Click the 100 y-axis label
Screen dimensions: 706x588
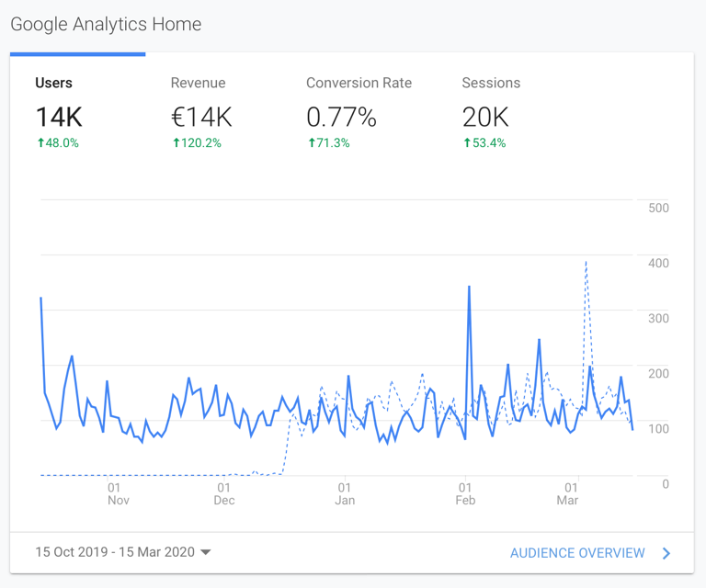click(658, 429)
